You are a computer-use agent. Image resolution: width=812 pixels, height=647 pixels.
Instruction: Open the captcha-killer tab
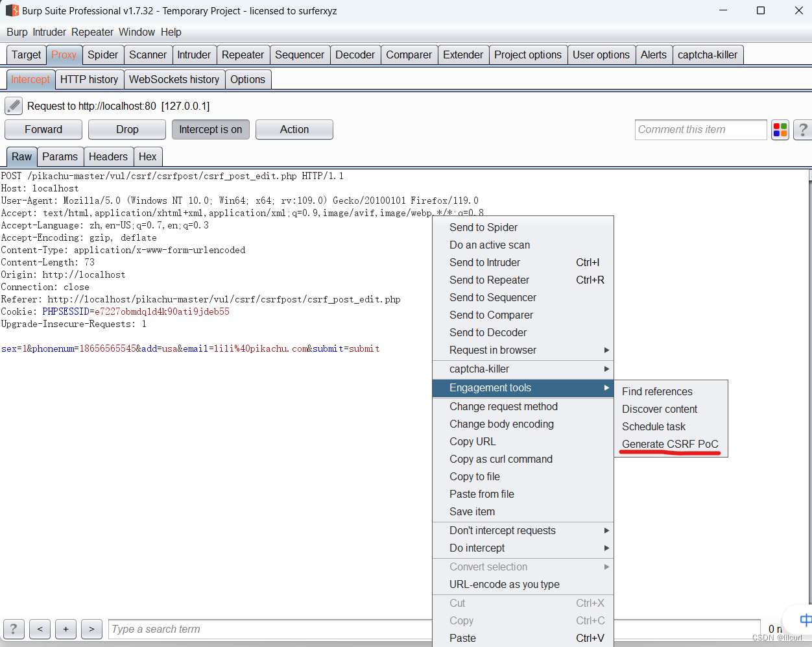click(708, 55)
